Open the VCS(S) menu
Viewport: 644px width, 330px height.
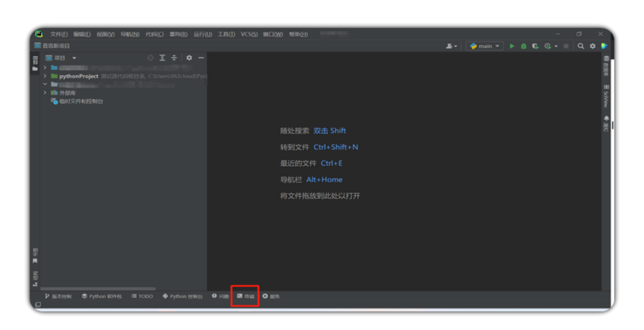pos(249,34)
